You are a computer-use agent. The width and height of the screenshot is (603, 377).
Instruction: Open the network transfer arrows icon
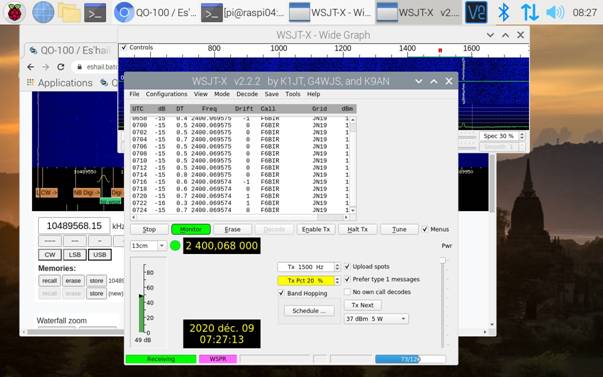(529, 12)
